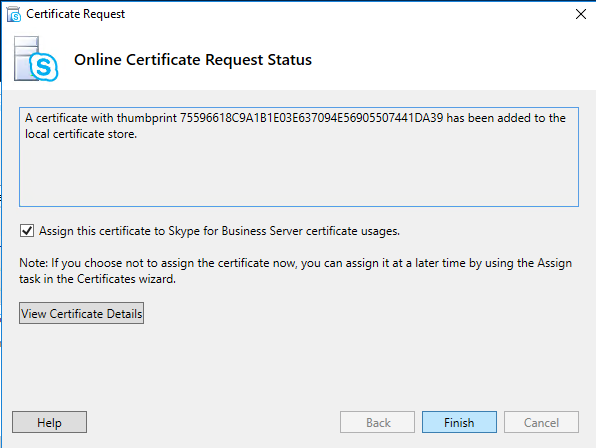
Task: Open View Certificate Details
Action: coord(81,313)
